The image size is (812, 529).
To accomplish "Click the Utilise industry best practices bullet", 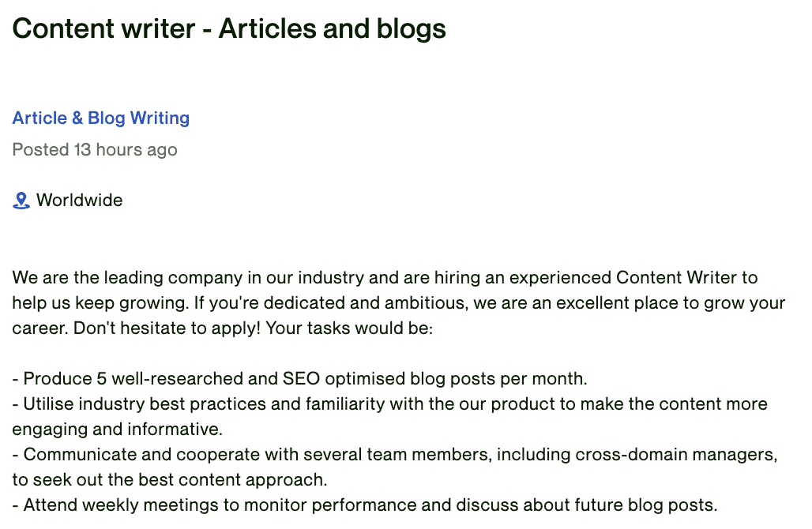I will [390, 404].
